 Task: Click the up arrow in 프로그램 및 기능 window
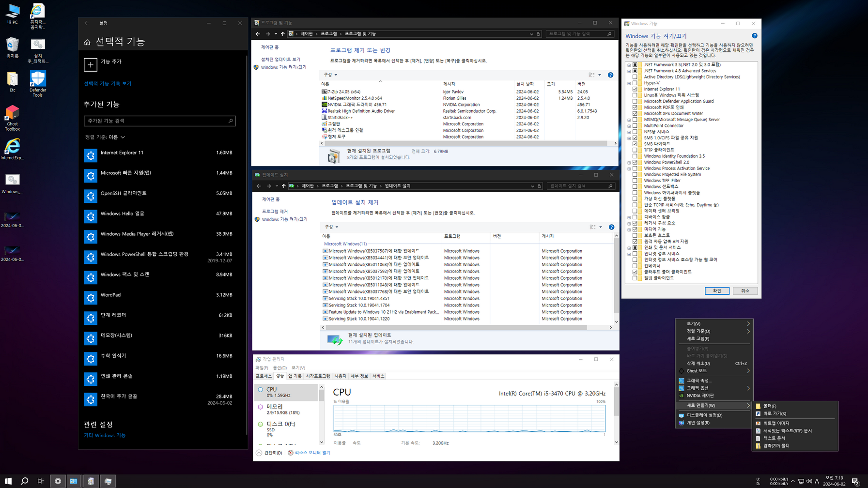coord(283,34)
